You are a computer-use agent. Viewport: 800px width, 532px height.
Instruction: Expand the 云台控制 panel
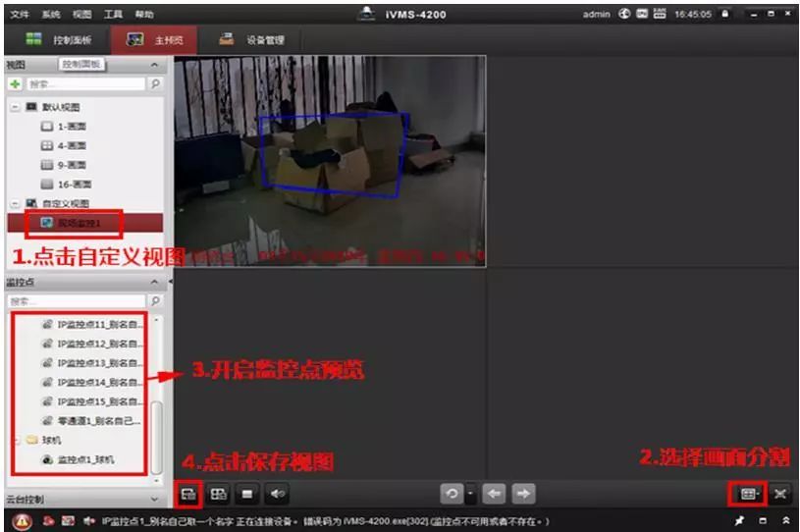(x=154, y=499)
